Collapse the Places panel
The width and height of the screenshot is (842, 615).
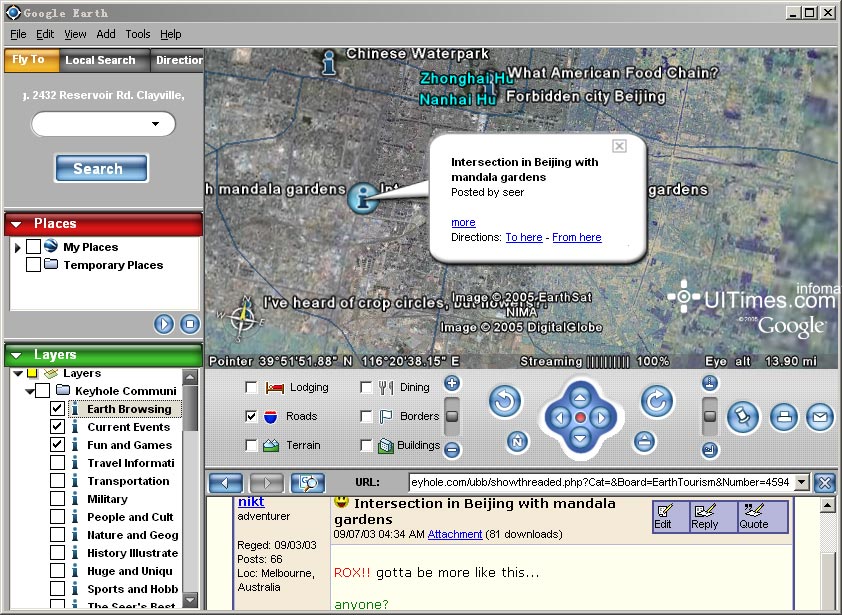pos(16,224)
